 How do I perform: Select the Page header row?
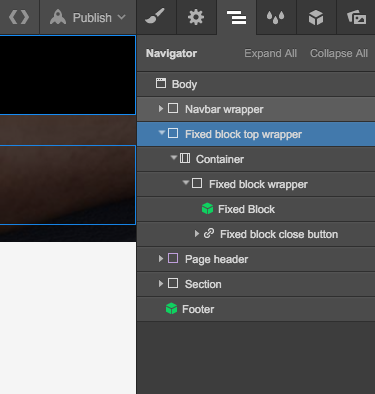(x=256, y=259)
